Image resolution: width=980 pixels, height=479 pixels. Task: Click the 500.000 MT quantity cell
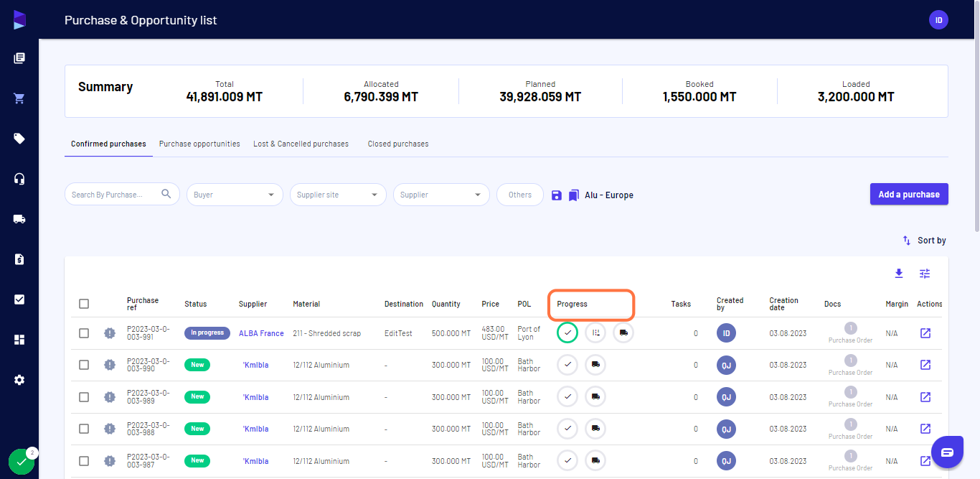pos(451,333)
